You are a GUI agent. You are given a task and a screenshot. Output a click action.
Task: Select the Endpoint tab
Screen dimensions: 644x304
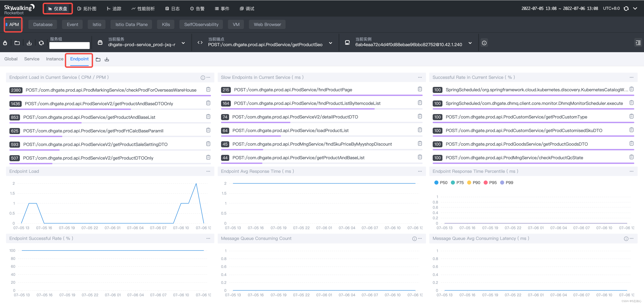tap(79, 59)
